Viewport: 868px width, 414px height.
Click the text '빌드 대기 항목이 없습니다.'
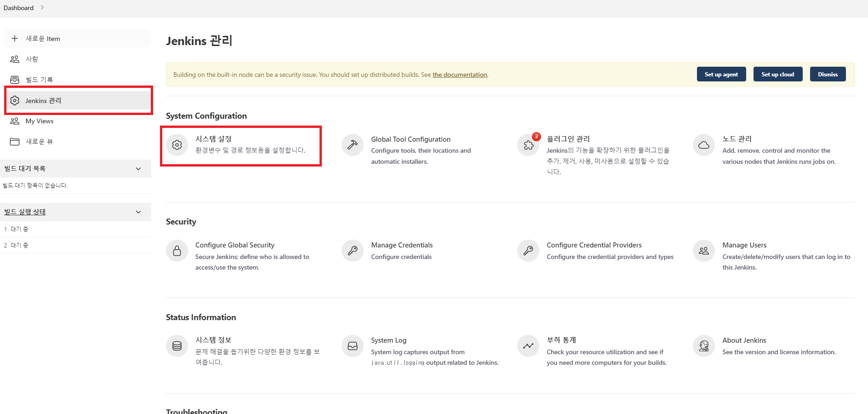point(35,185)
